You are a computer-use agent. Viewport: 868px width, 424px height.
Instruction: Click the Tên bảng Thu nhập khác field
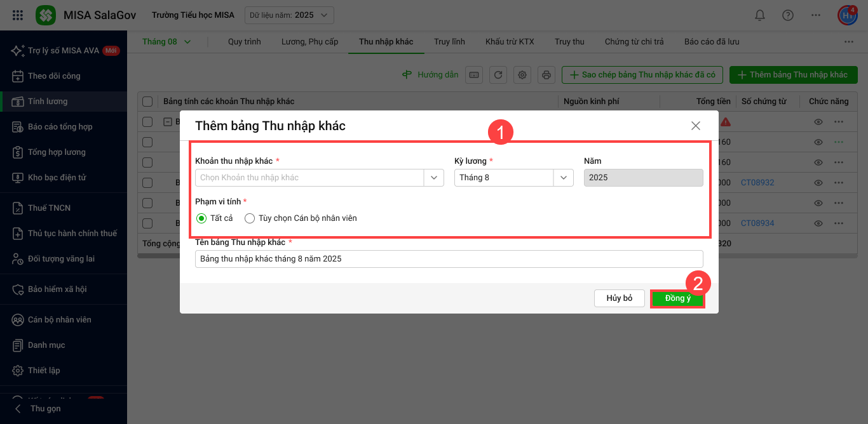(449, 259)
